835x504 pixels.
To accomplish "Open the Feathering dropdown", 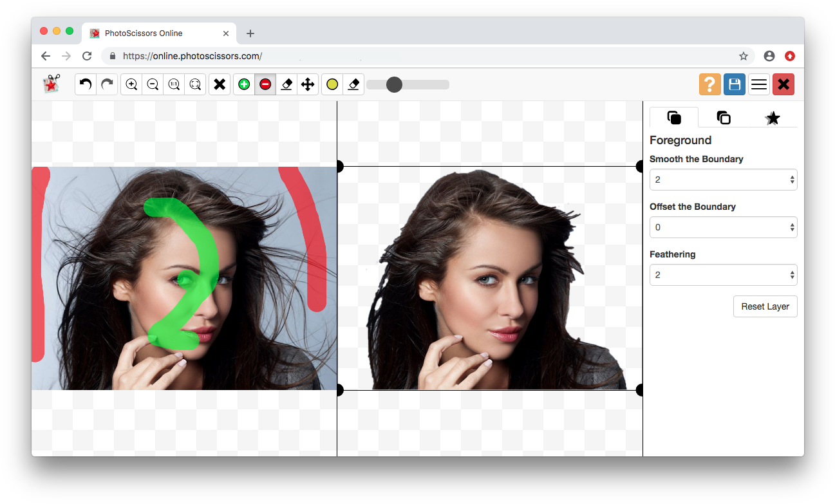I will tap(723, 275).
